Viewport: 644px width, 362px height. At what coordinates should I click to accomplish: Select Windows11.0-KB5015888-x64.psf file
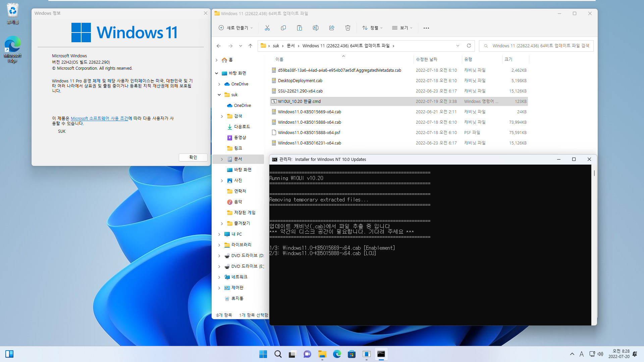coord(399,133)
